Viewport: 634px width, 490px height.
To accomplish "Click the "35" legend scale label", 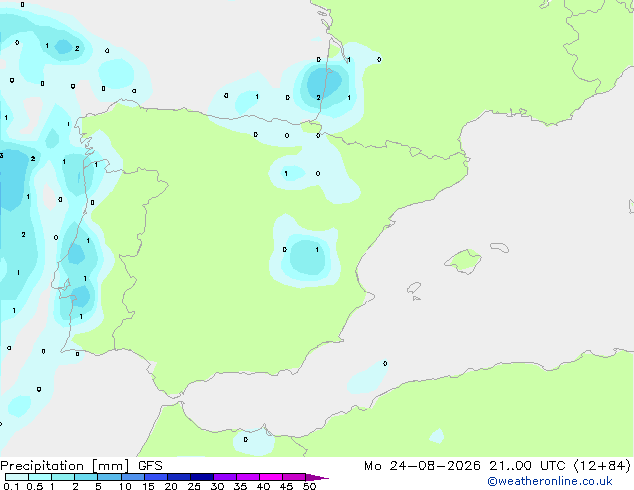I will [240, 486].
